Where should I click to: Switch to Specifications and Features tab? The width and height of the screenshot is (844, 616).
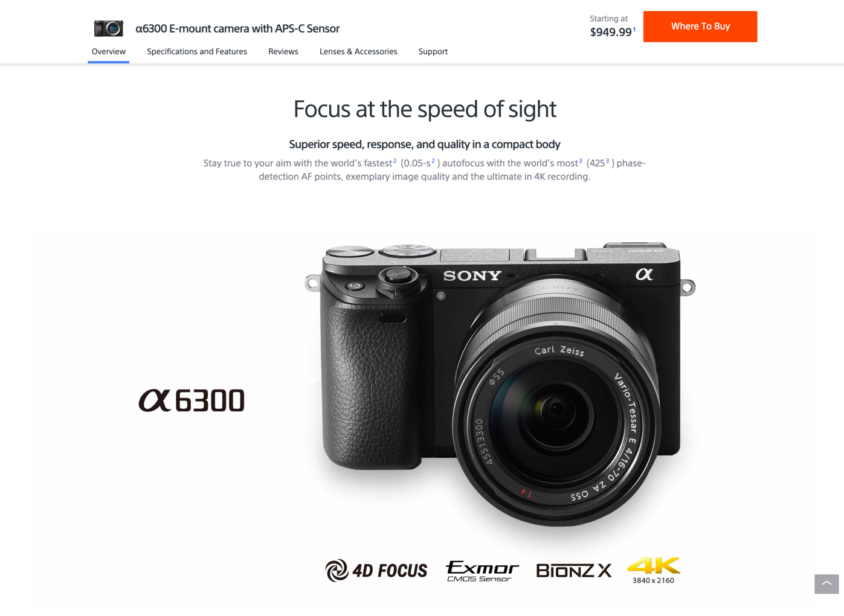tap(197, 52)
